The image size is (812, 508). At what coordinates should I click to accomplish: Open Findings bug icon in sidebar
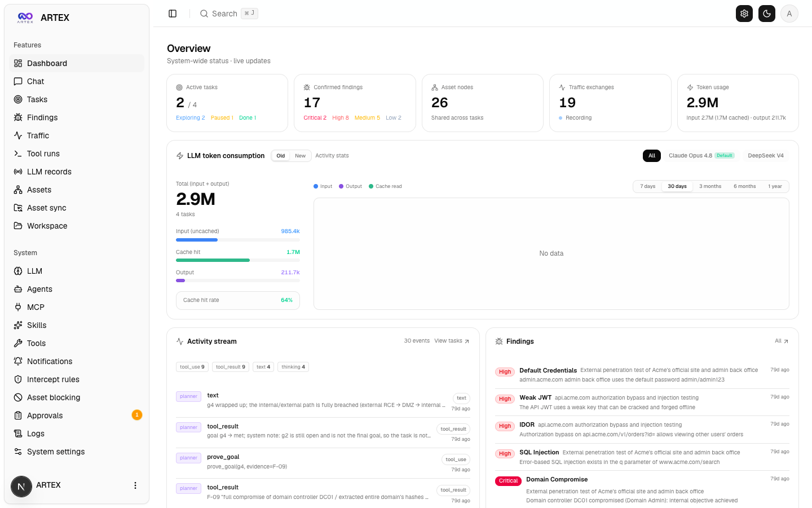(18, 117)
